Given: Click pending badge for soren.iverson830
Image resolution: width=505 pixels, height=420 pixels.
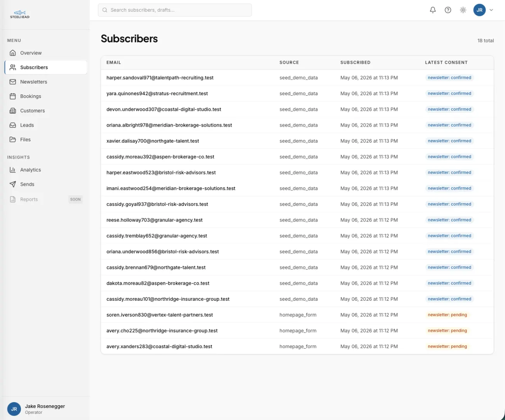Looking at the screenshot, I should [x=447, y=315].
